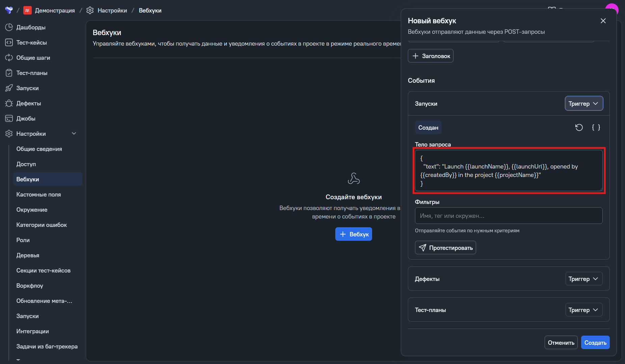The height and width of the screenshot is (364, 625).
Task: Click the Jobs terminal icon
Action: tap(9, 119)
